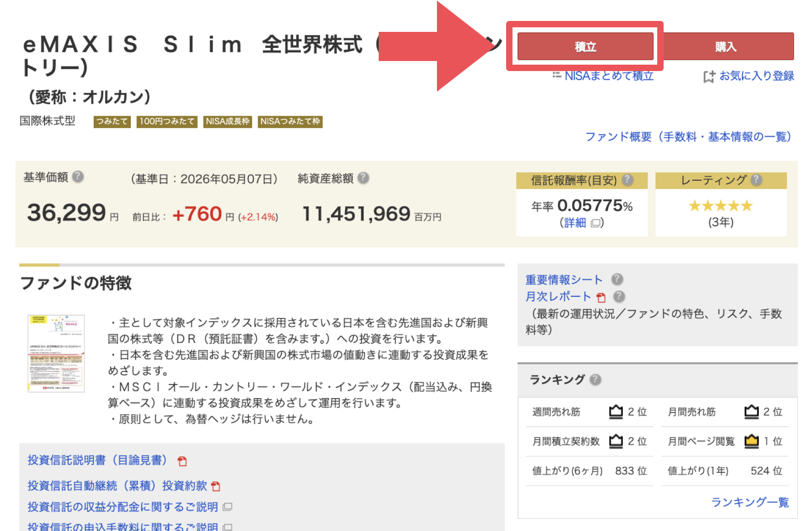
Task: Click the help icon next to 純資産総額
Action: 363,178
